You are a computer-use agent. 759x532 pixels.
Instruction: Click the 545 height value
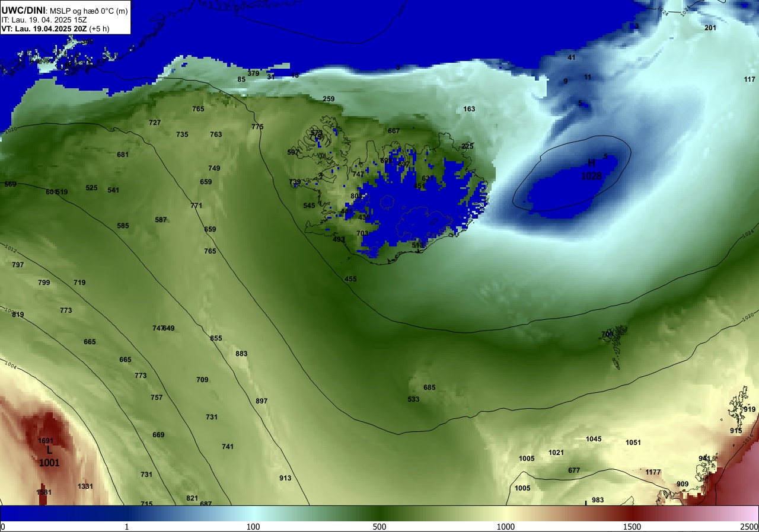point(309,206)
